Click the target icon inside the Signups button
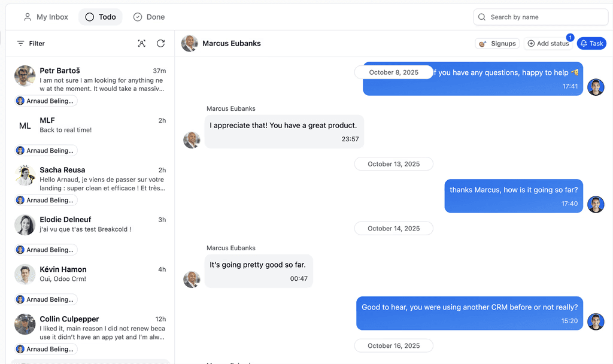The height and width of the screenshot is (364, 613). (482, 43)
